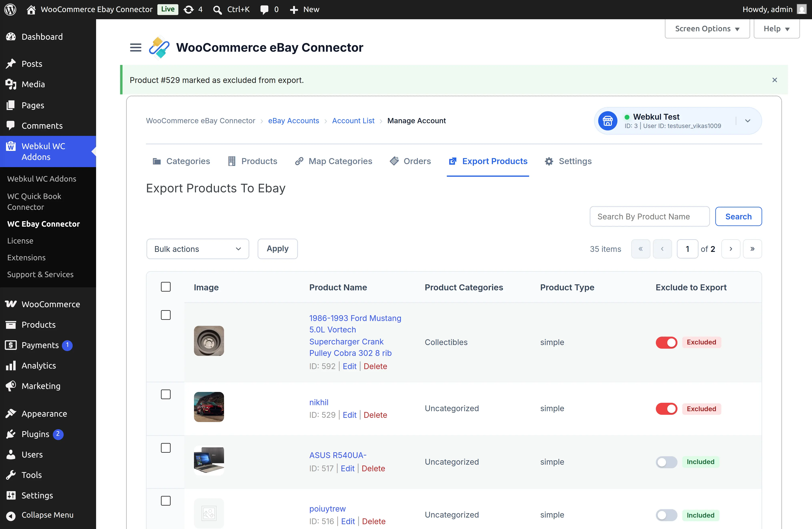Open the Media sidebar icon
Screen dimensions: 812x529
tap(11, 84)
